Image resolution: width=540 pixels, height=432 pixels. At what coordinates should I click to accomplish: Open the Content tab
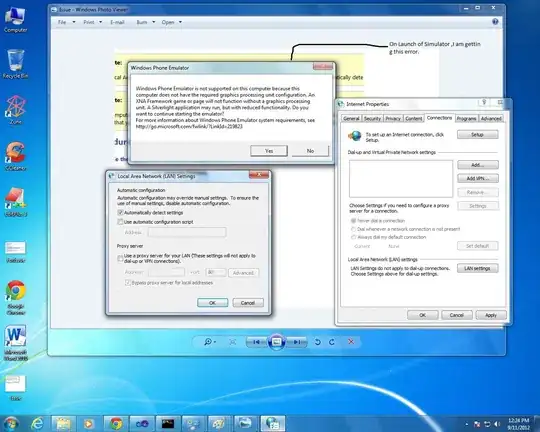point(414,119)
